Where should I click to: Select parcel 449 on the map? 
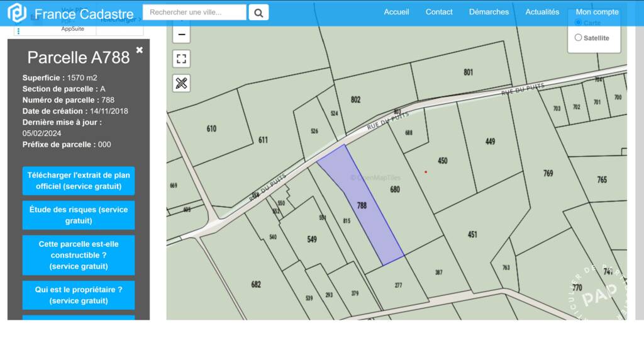[x=490, y=142]
